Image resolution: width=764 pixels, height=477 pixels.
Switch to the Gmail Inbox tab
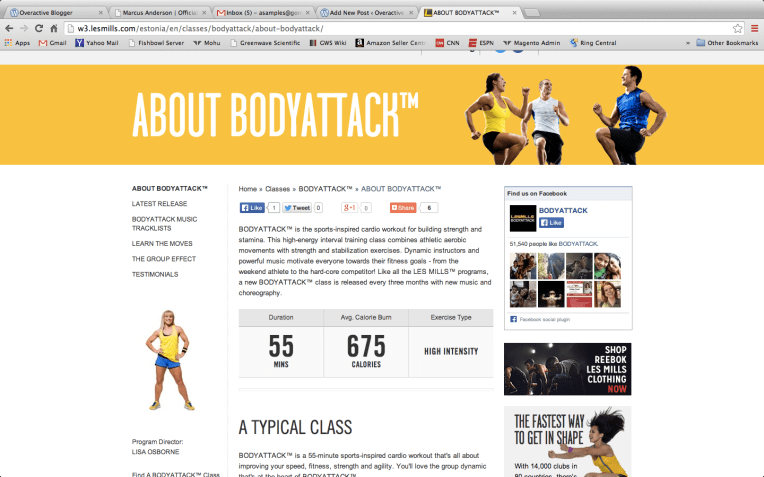[263, 13]
